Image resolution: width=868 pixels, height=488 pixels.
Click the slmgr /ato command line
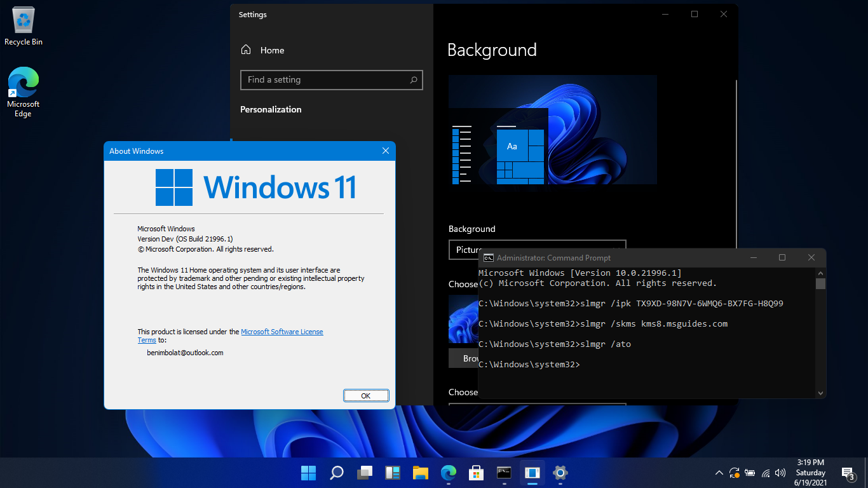coord(555,344)
